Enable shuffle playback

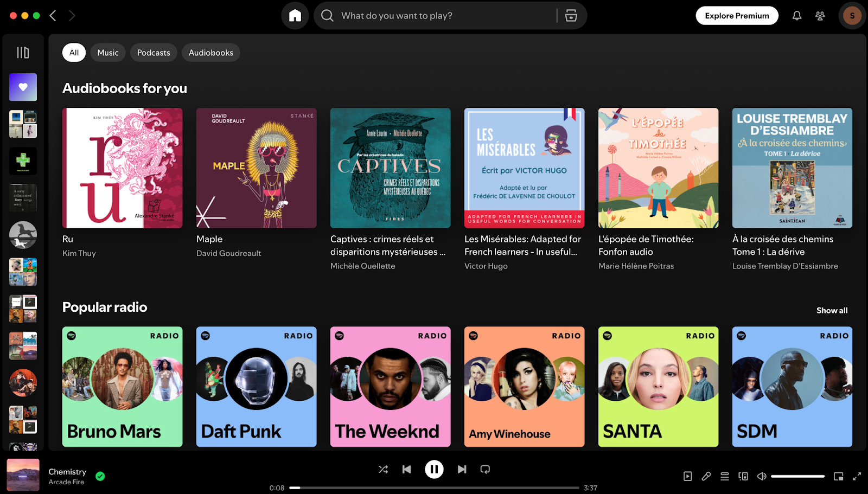[x=383, y=469]
